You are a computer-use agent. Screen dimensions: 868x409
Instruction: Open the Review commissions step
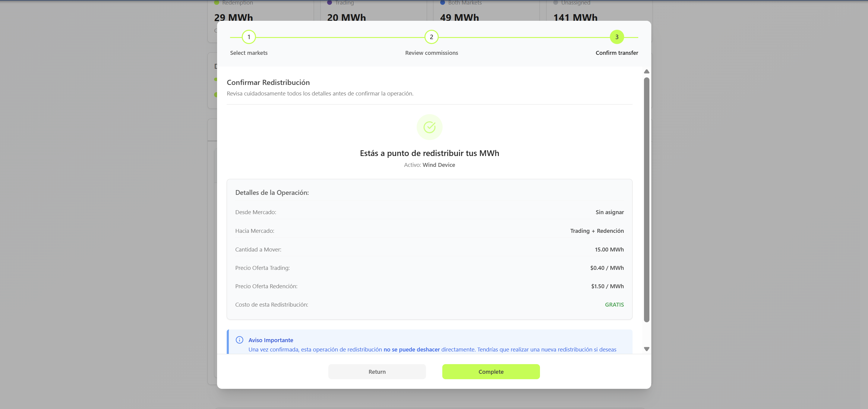[x=431, y=52]
